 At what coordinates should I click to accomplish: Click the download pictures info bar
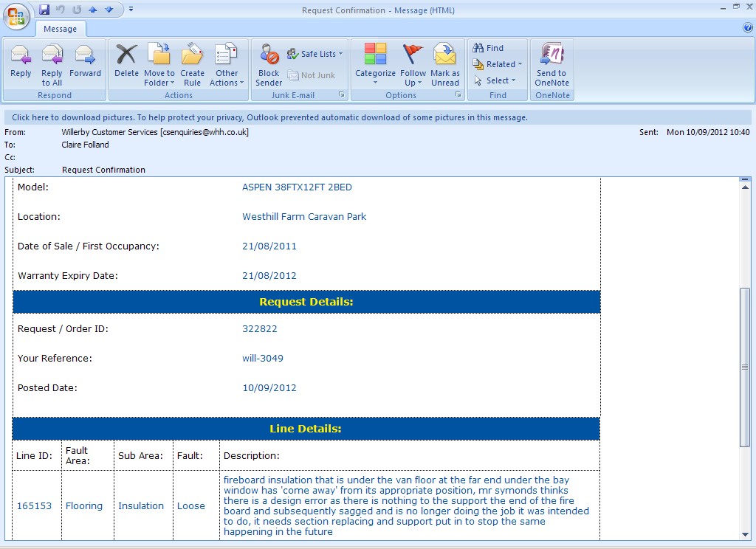tap(269, 117)
